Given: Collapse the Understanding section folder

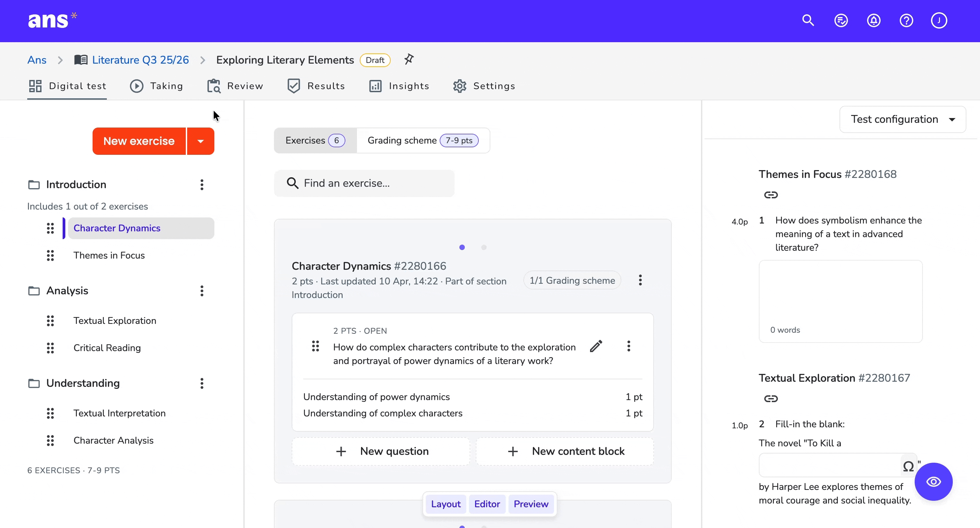Looking at the screenshot, I should tap(34, 383).
